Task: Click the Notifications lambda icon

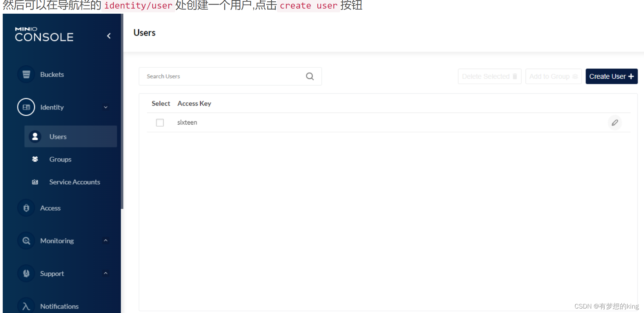Action: 26,305
